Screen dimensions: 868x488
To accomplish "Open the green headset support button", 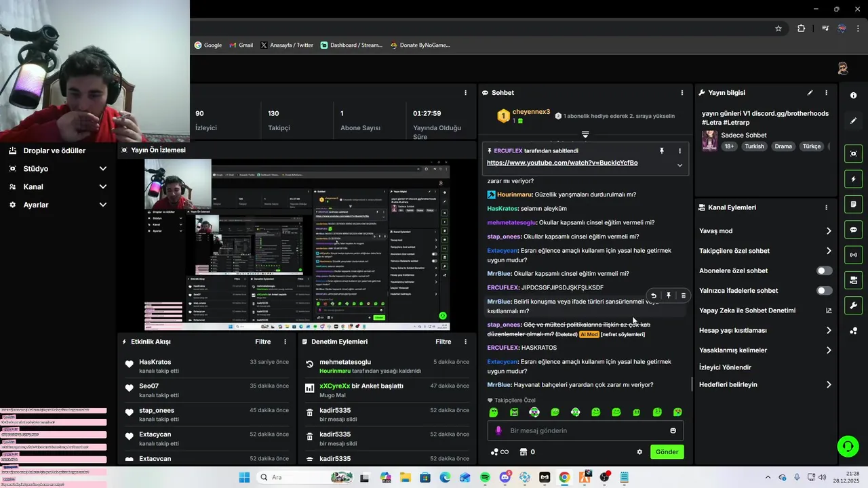I will point(848,446).
